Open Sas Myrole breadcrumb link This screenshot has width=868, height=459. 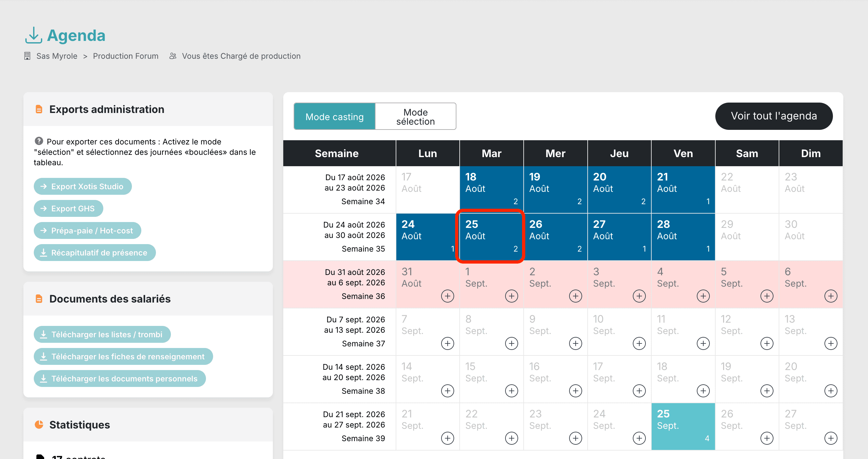pos(57,56)
